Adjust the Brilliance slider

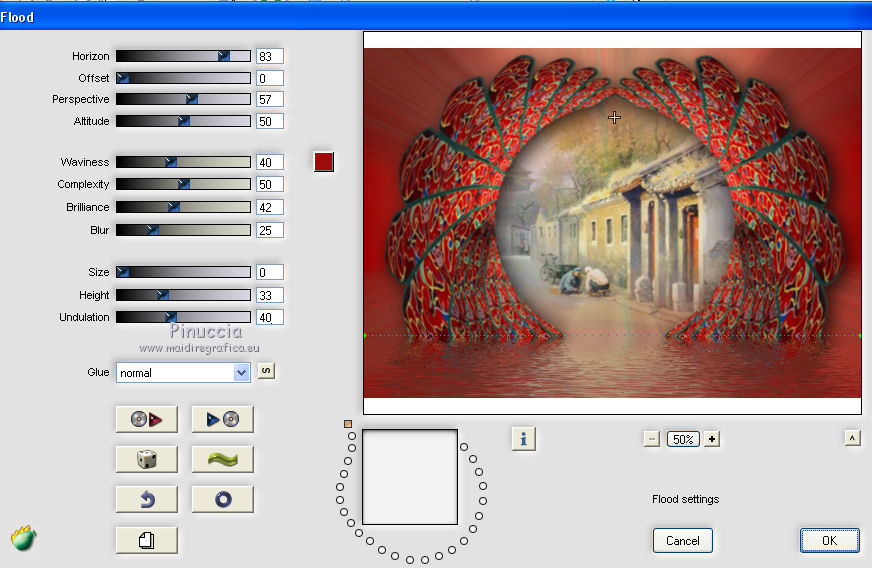(183, 207)
